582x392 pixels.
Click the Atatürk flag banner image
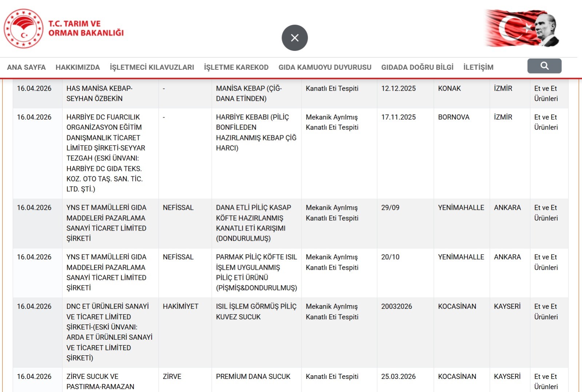tap(522, 28)
